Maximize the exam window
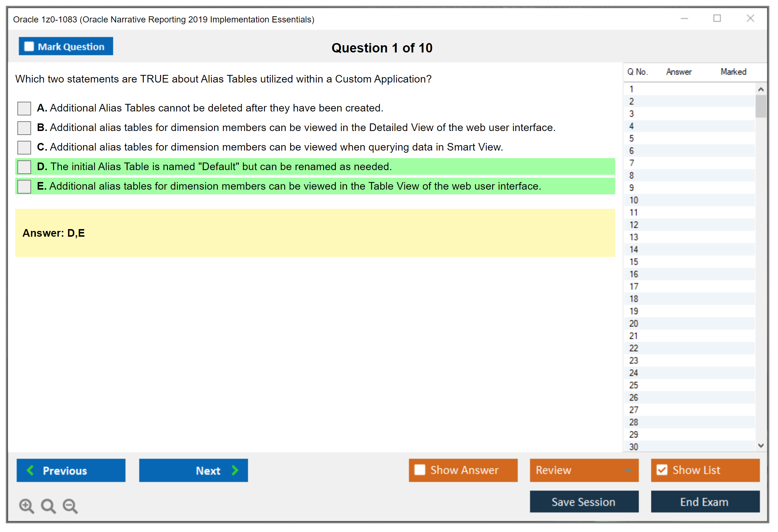 [x=717, y=18]
